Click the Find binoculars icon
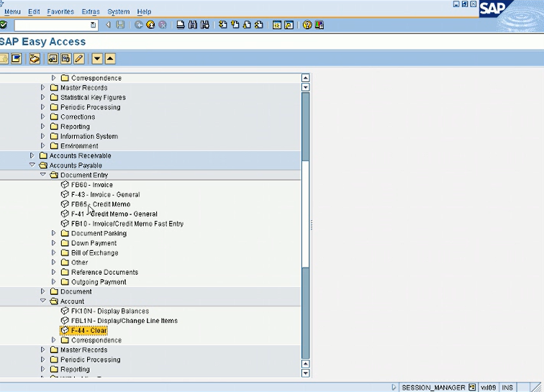544x392 pixels. [193, 25]
